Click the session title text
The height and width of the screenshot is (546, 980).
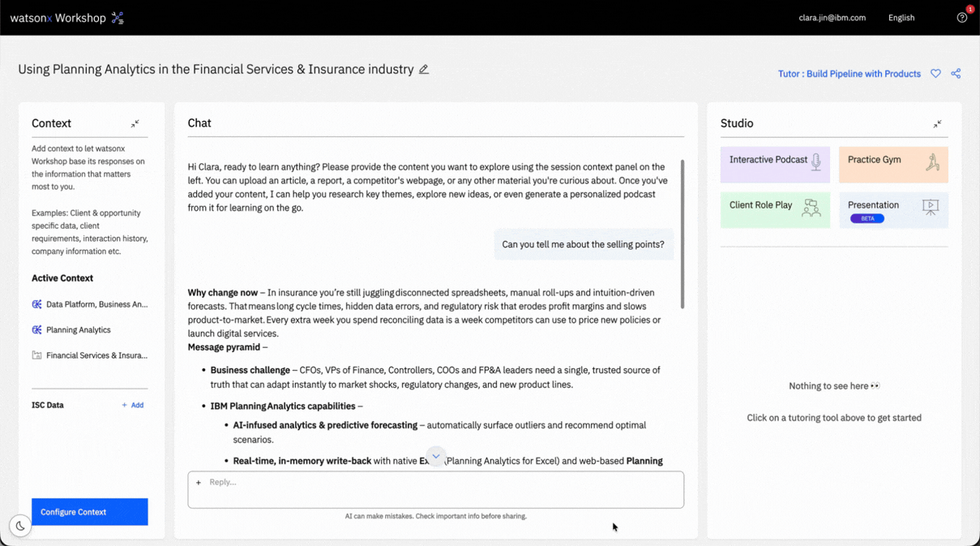216,70
